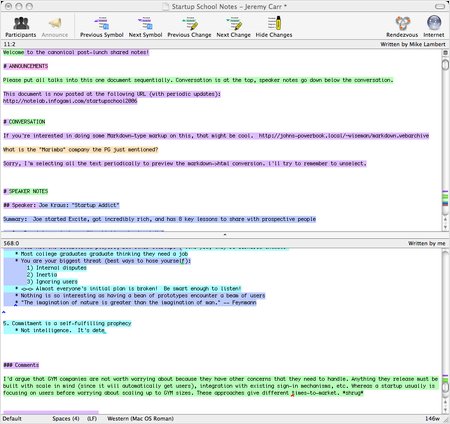Image resolution: width=450 pixels, height=424 pixels.
Task: Go to Next Symbol
Action: pos(145,27)
